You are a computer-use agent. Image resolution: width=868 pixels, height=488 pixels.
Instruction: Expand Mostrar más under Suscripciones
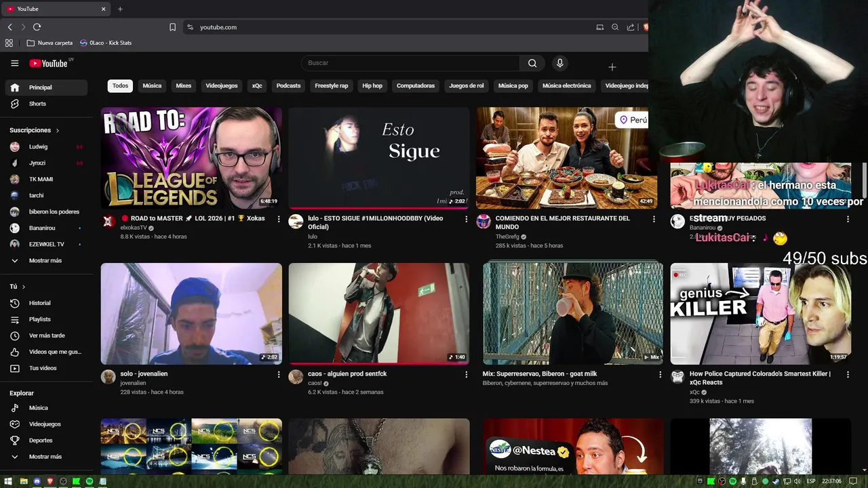coord(46,260)
